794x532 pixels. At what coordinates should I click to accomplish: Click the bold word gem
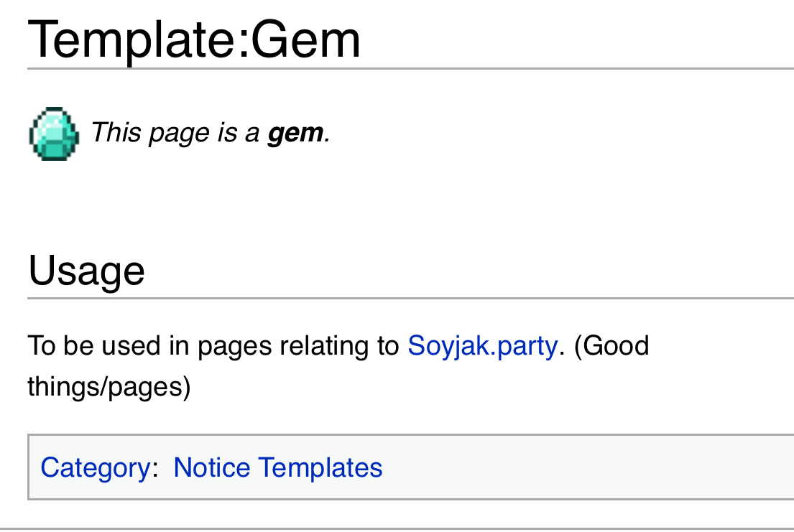[295, 133]
